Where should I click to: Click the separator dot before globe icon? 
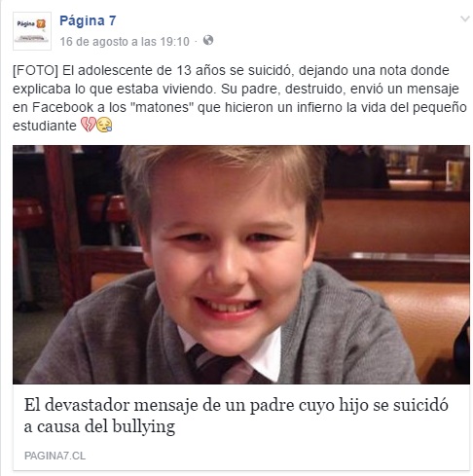tap(196, 42)
